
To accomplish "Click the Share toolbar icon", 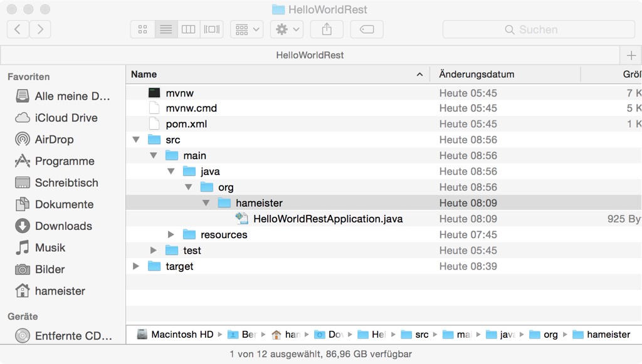I will click(327, 29).
